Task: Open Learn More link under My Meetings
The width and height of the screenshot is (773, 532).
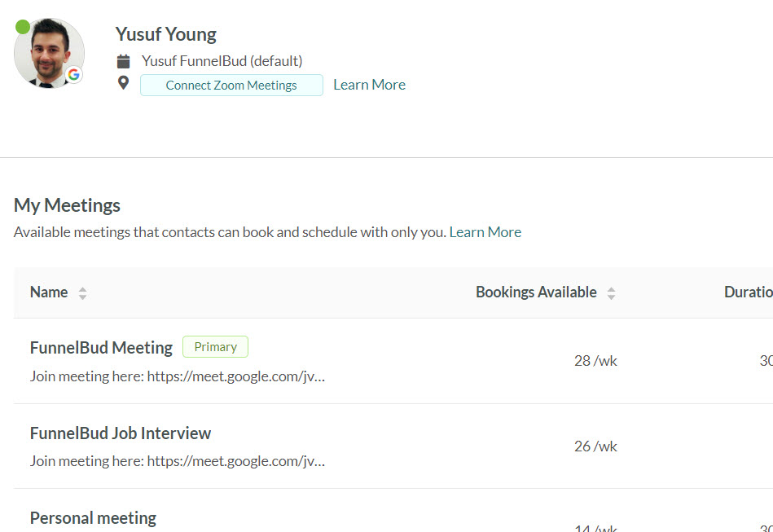Action: pyautogui.click(x=485, y=231)
